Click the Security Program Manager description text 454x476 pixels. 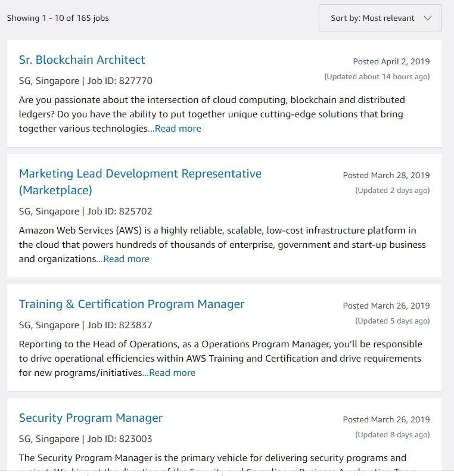tap(212, 458)
